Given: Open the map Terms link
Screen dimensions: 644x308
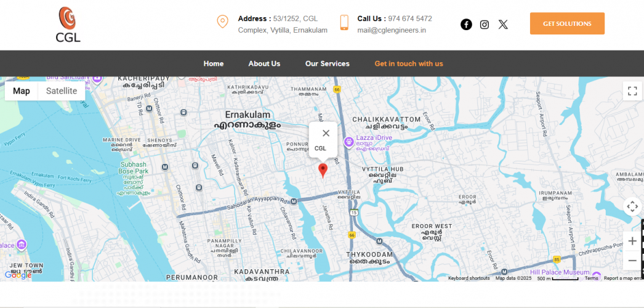Looking at the screenshot, I should [592, 278].
